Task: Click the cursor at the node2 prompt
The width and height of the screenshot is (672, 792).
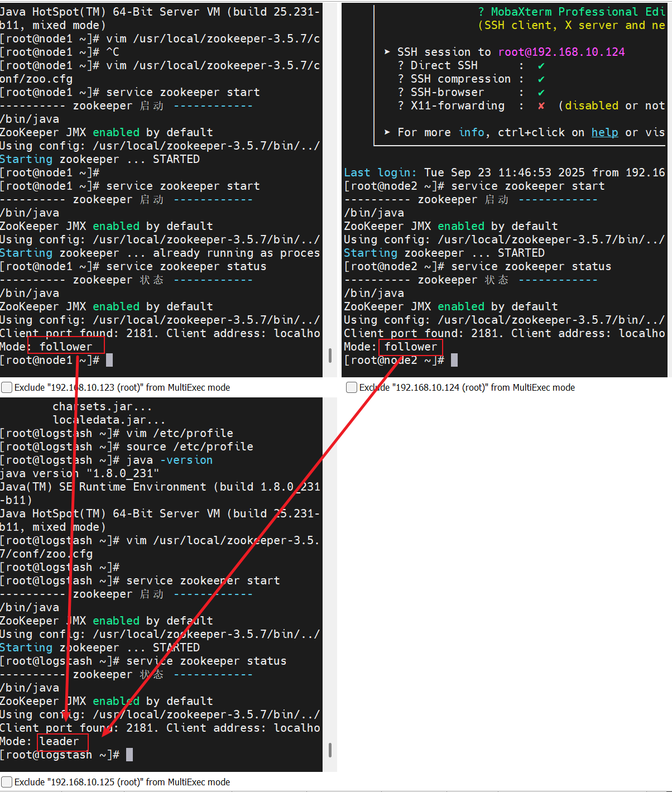Action: 454,360
